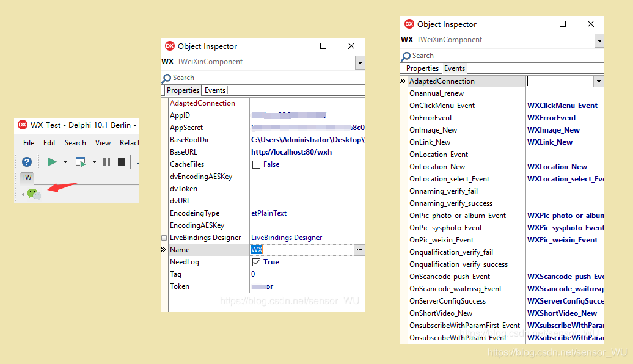Toggle the CacheFiles checkbox

256,164
